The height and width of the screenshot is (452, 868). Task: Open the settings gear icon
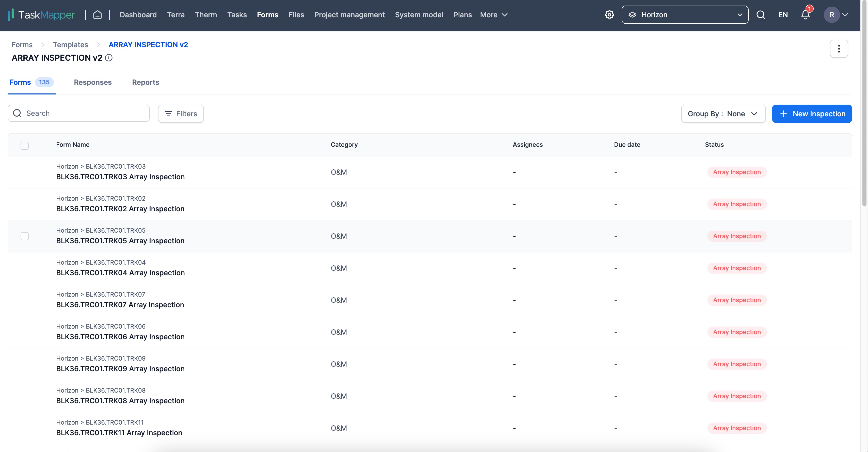(609, 15)
